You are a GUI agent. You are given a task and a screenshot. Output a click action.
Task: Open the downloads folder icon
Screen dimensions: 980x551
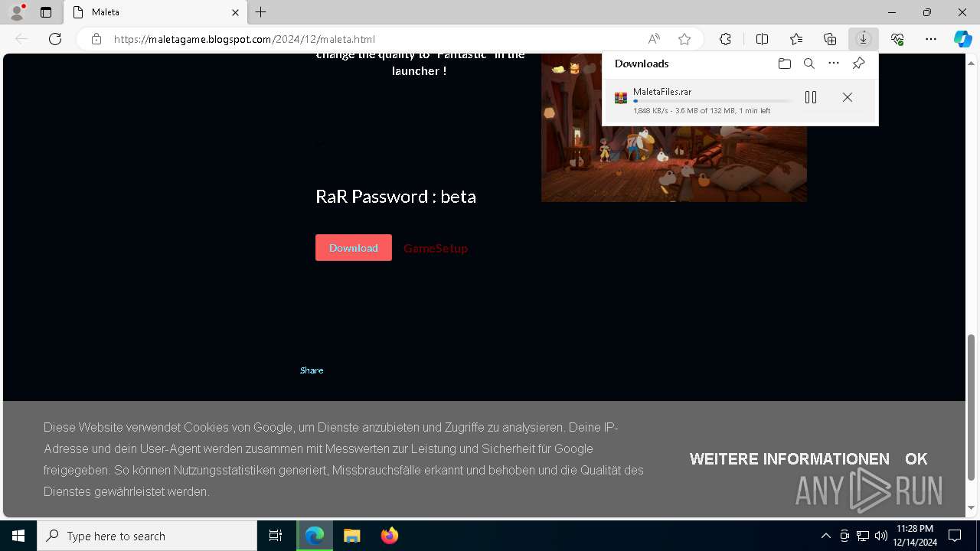coord(784,64)
